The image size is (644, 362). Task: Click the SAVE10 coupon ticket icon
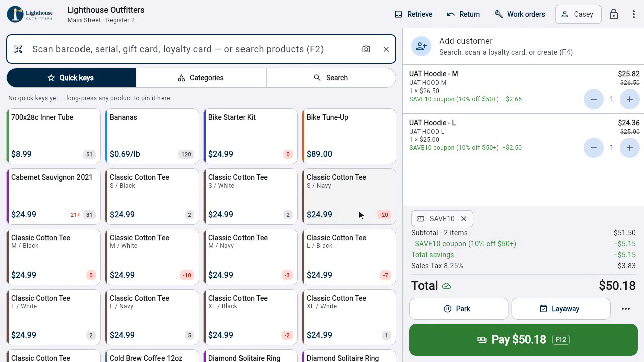click(x=421, y=219)
